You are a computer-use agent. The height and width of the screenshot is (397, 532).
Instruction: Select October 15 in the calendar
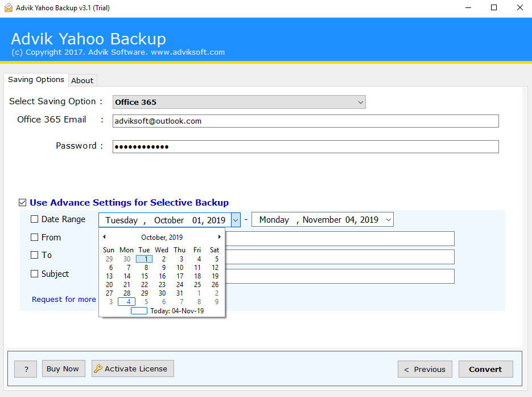click(144, 276)
